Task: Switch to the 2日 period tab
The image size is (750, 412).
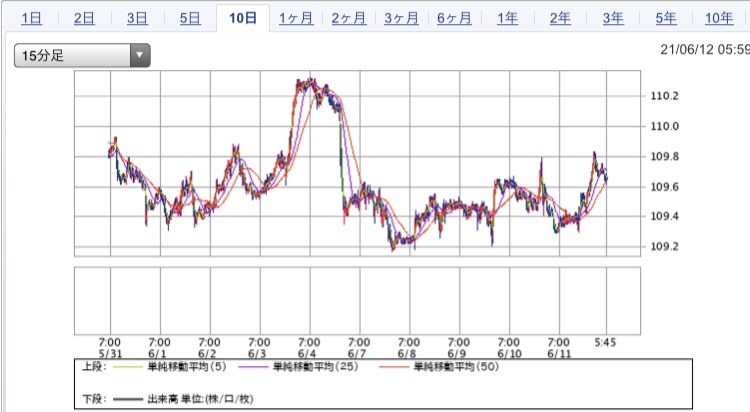Action: (x=84, y=19)
